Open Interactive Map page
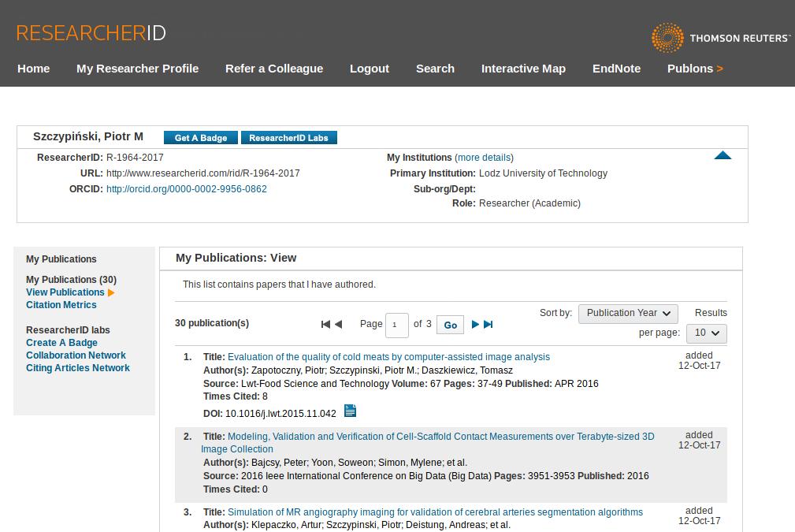 pos(523,69)
